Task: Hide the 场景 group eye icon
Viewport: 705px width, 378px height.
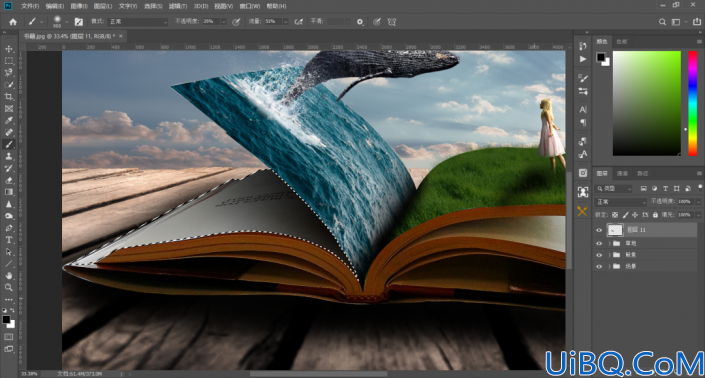Action: coord(599,267)
